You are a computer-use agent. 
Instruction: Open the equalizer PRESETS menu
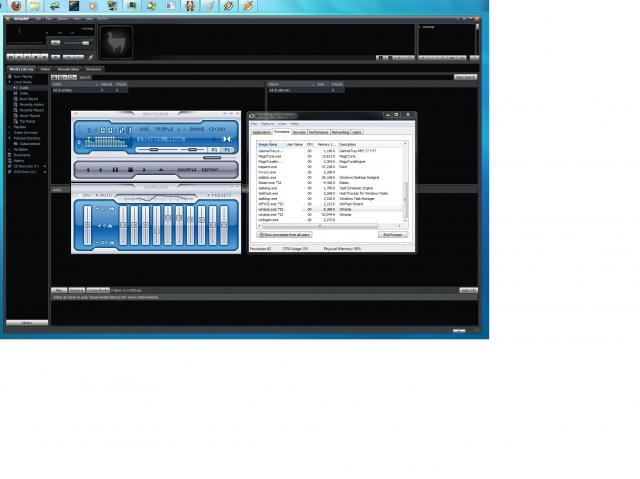click(219, 195)
